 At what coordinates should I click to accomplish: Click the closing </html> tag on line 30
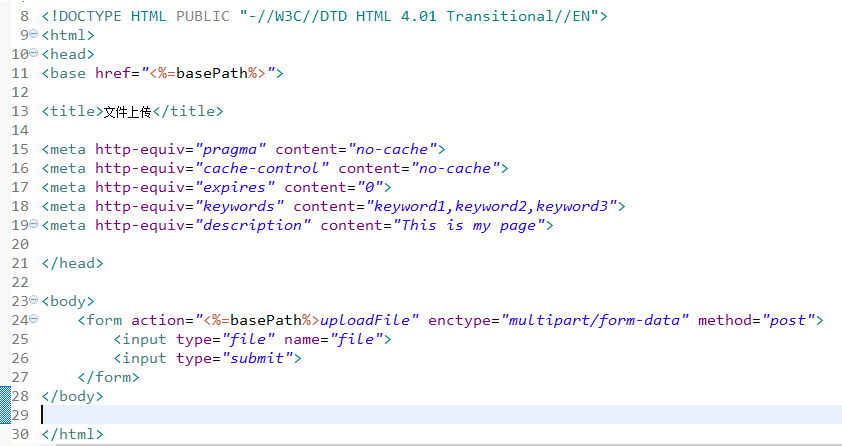(72, 434)
